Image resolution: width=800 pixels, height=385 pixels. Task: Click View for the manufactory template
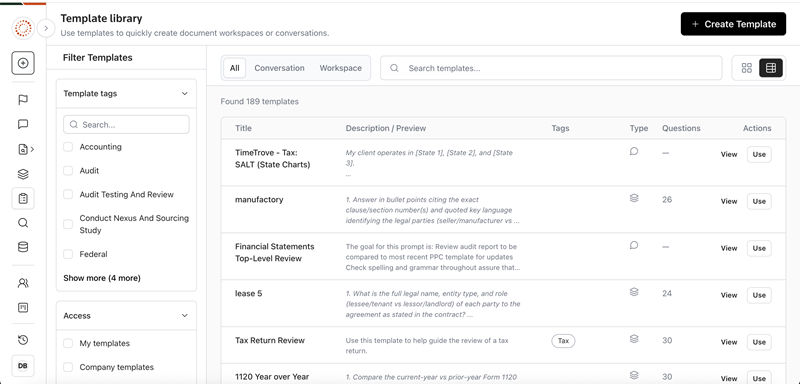click(x=729, y=201)
